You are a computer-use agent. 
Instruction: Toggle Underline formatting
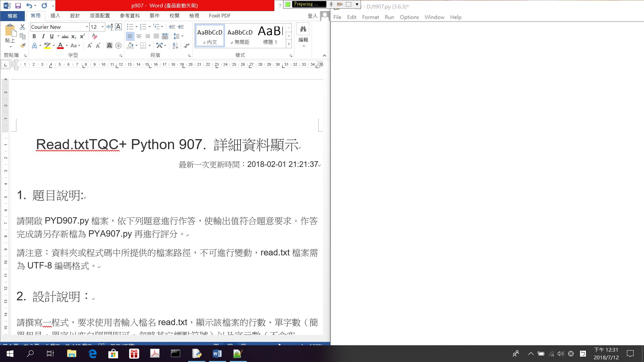click(52, 36)
